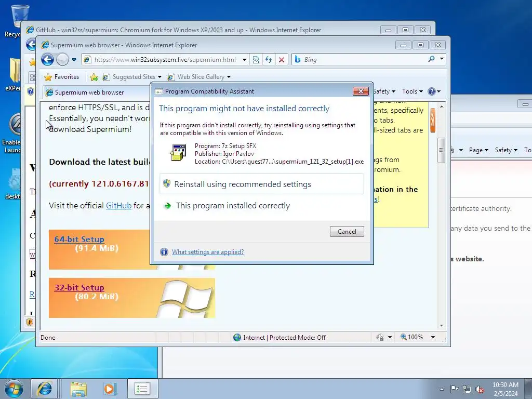Select the Supermium web browser tab
532x399 pixels.
(96, 92)
